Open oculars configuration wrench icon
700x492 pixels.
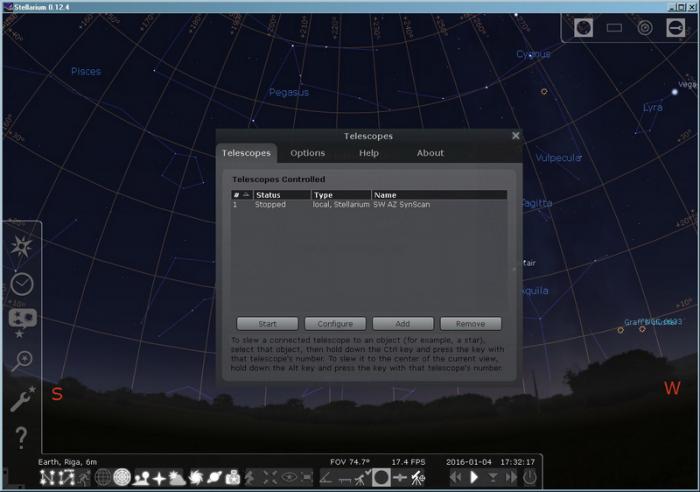pos(675,28)
